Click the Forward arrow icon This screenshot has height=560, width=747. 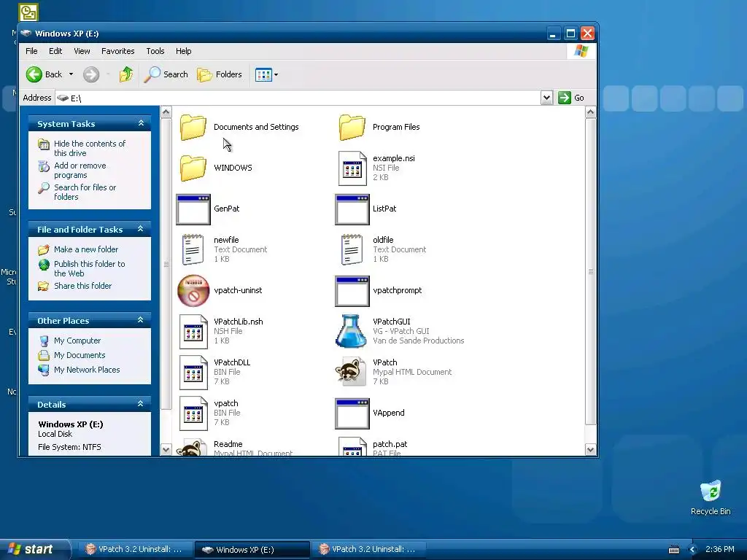(x=91, y=75)
